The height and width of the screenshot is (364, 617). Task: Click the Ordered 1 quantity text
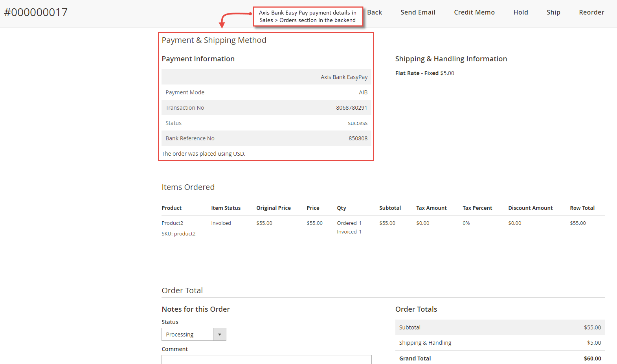[349, 223]
